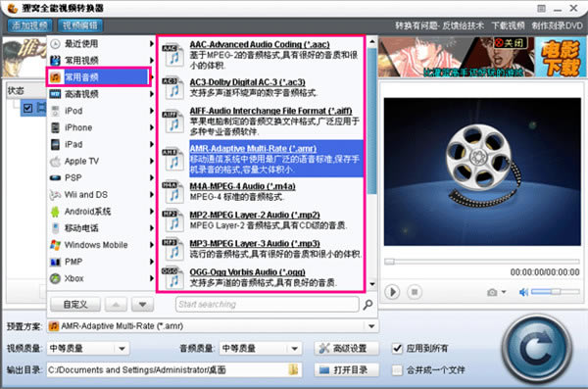Click the 打开目录 button
Viewport: 588px width, 389px height.
pos(347,370)
